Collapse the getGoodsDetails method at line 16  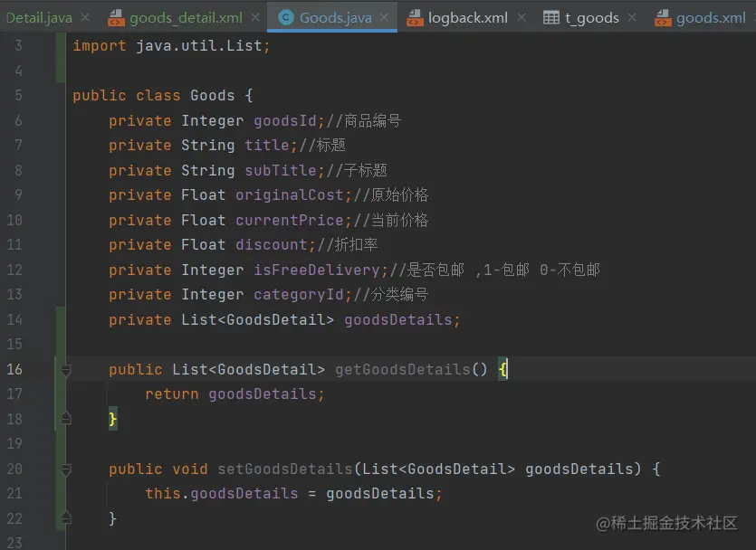point(66,370)
